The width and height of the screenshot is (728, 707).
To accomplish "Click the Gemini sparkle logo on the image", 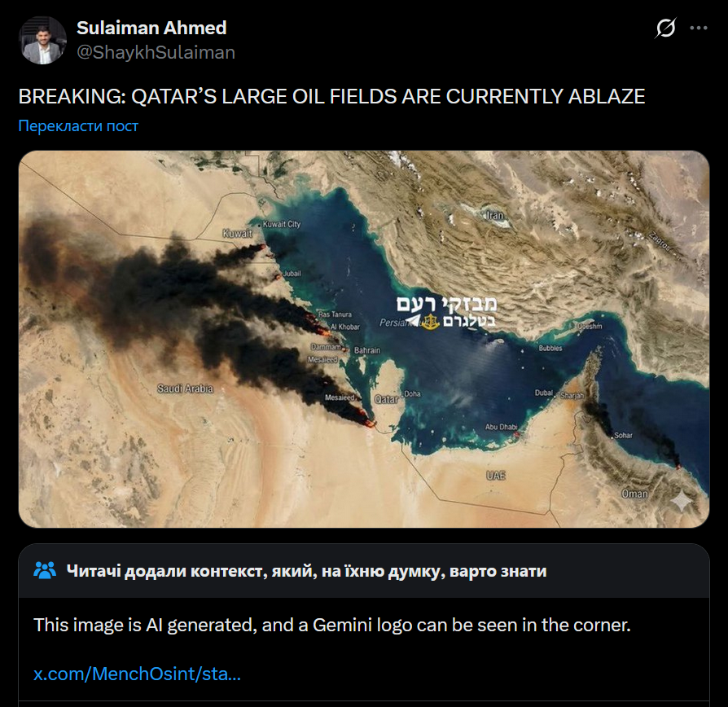I will (x=681, y=501).
